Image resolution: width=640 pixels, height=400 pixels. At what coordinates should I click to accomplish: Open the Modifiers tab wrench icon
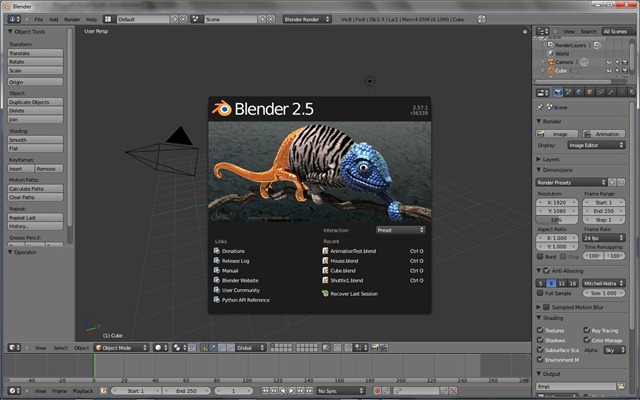pyautogui.click(x=611, y=93)
